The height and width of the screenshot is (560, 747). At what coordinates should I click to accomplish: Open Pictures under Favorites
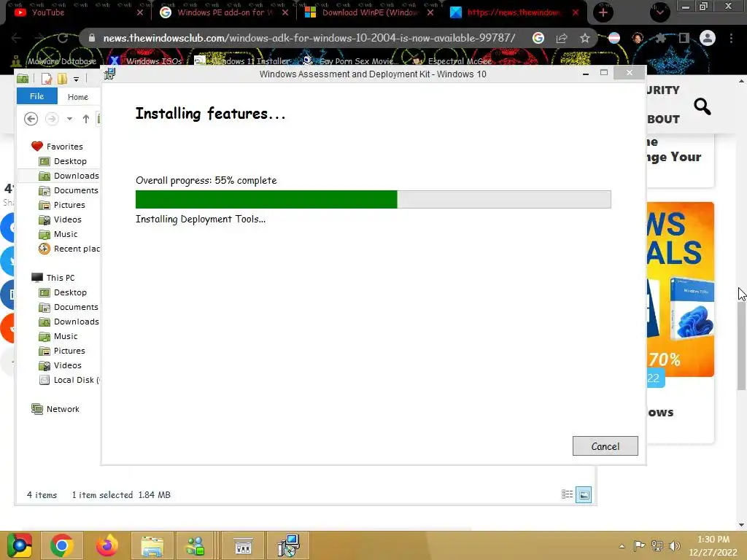click(62, 205)
